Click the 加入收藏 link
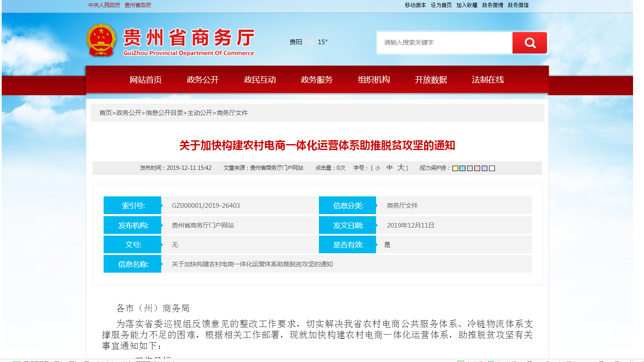The width and height of the screenshot is (644, 362). (x=467, y=5)
